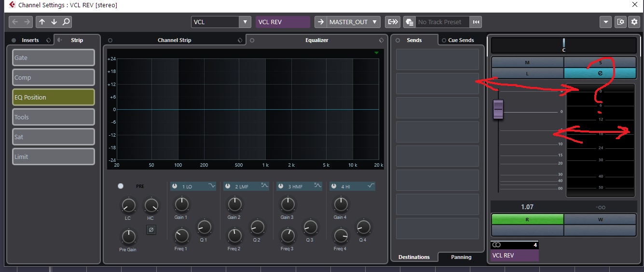Click the Gate strip module
Screen dimensions: 644x272
pyautogui.click(x=54, y=57)
